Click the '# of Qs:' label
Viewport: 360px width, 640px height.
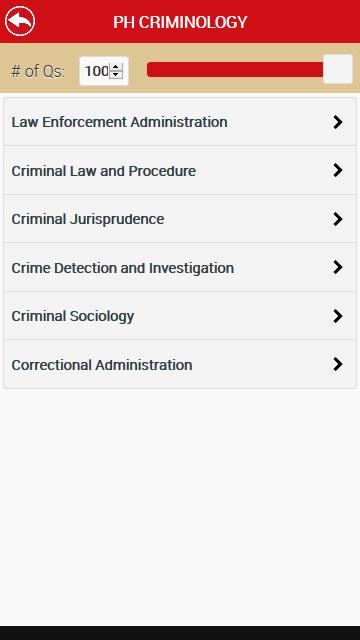38,71
